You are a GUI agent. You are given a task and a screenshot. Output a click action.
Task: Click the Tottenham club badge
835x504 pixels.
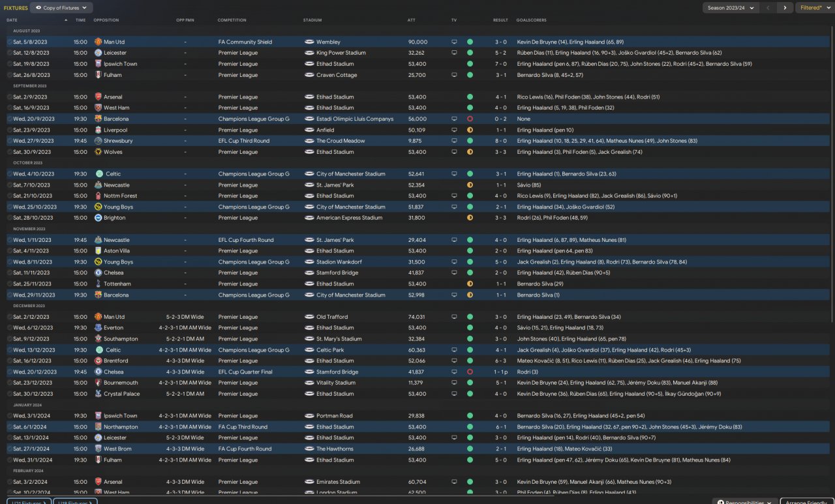point(99,284)
